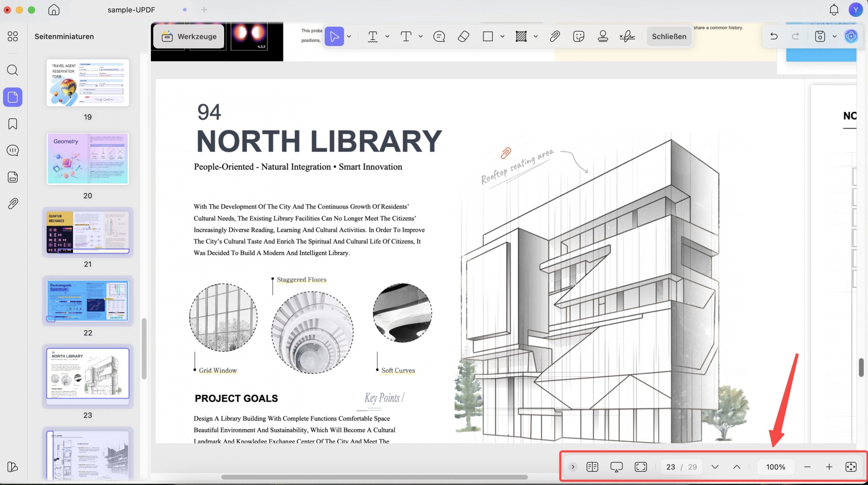Click the NORTH LIBRARY heading text
This screenshot has height=485, width=868.
pos(319,141)
